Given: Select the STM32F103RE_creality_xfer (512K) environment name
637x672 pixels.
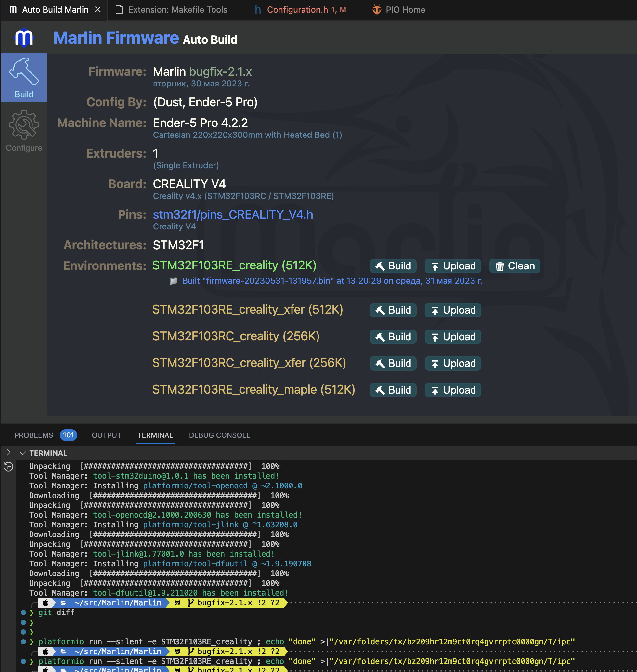Looking at the screenshot, I should [248, 310].
